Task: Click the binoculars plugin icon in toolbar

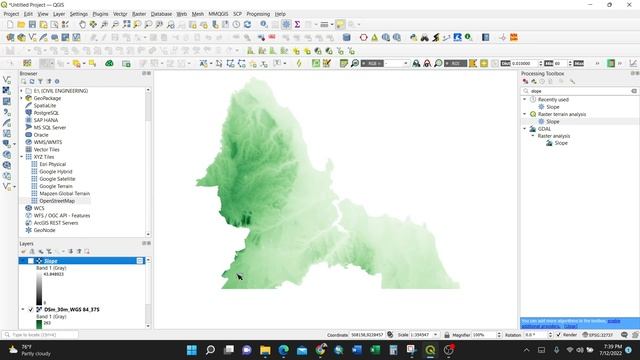Action: tap(425, 38)
